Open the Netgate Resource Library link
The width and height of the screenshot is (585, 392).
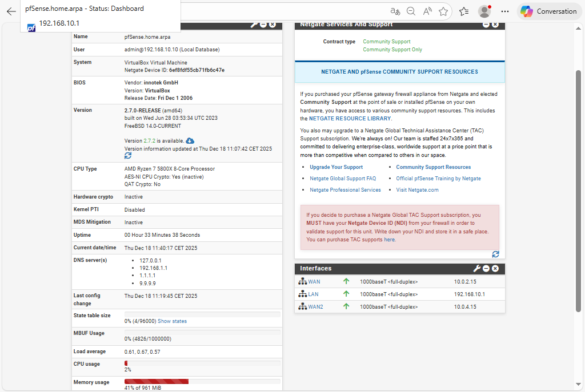pos(350,119)
